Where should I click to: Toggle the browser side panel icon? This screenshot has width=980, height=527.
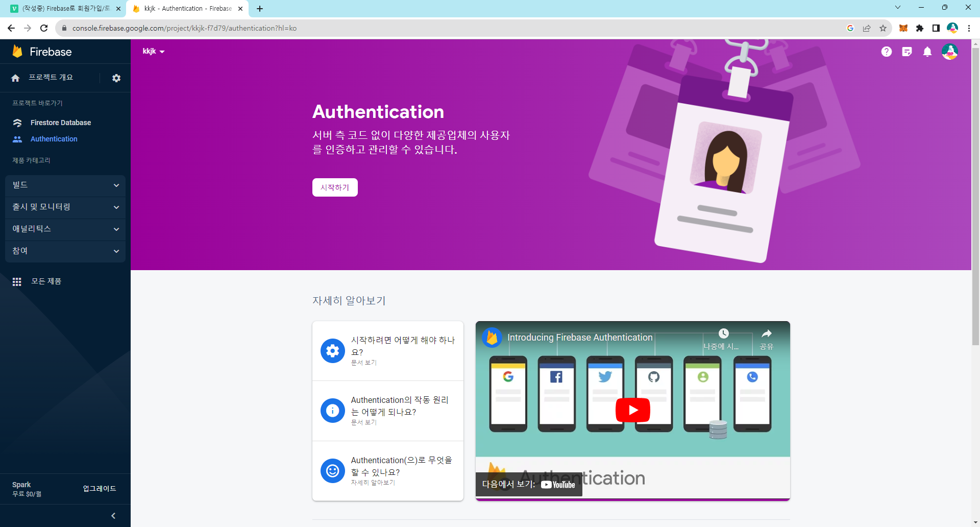point(936,28)
